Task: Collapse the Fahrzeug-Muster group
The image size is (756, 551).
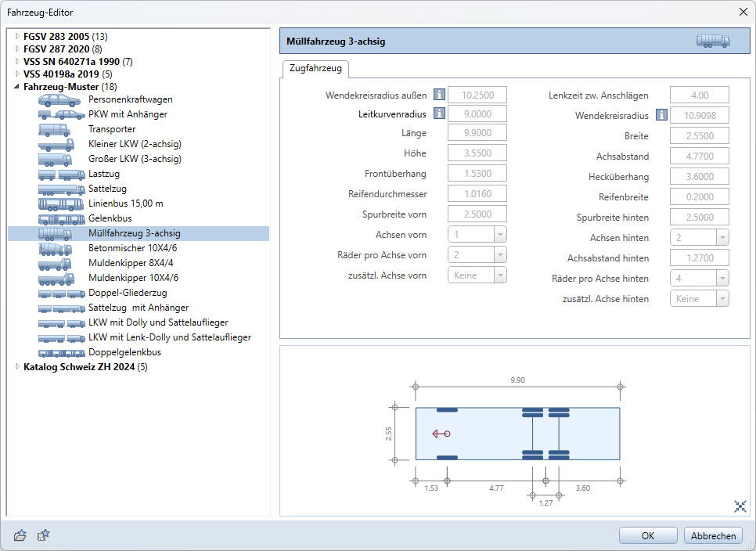Action: click(17, 87)
